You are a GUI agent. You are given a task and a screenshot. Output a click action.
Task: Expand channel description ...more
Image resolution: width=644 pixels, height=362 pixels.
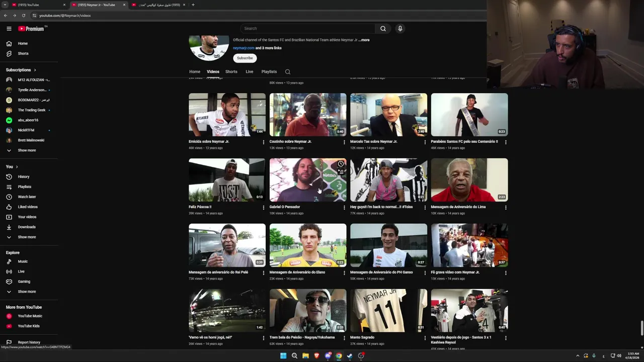click(364, 40)
